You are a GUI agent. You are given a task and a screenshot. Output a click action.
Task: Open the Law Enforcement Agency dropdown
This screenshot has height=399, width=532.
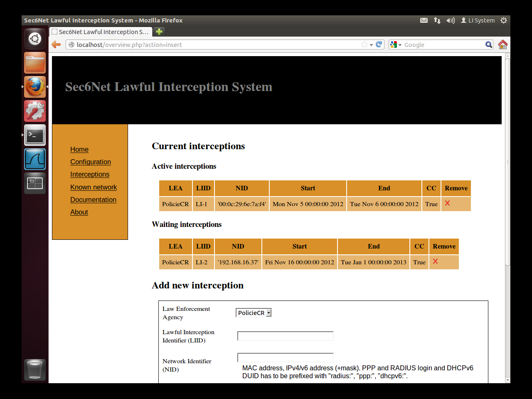tap(254, 313)
